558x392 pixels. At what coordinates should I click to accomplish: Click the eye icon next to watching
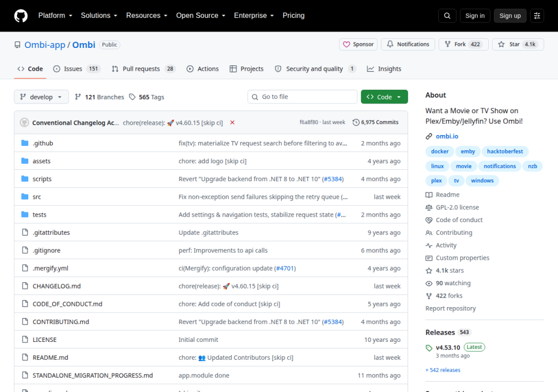(x=429, y=284)
